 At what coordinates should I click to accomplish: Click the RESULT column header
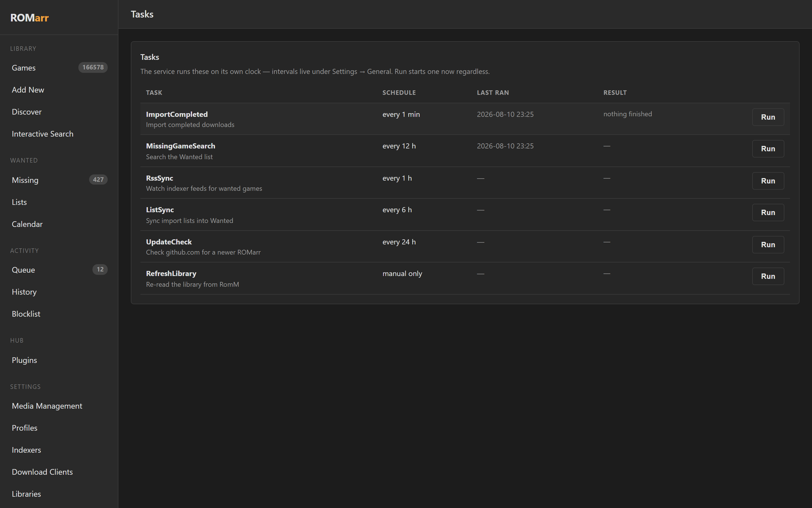[x=615, y=92]
